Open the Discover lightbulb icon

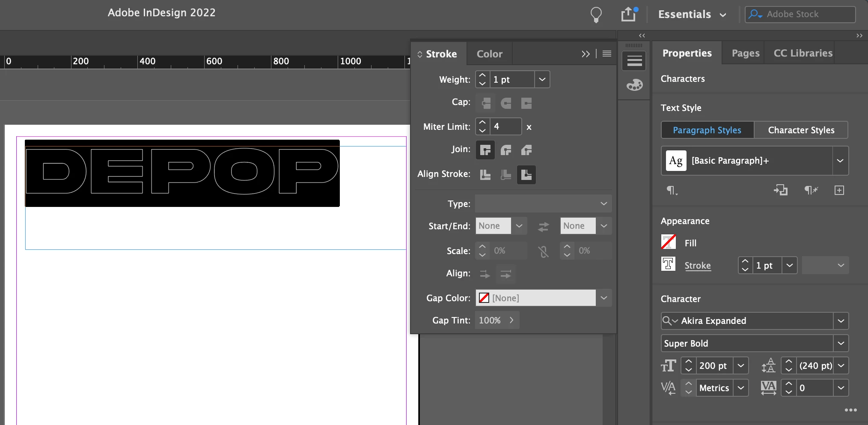click(596, 15)
